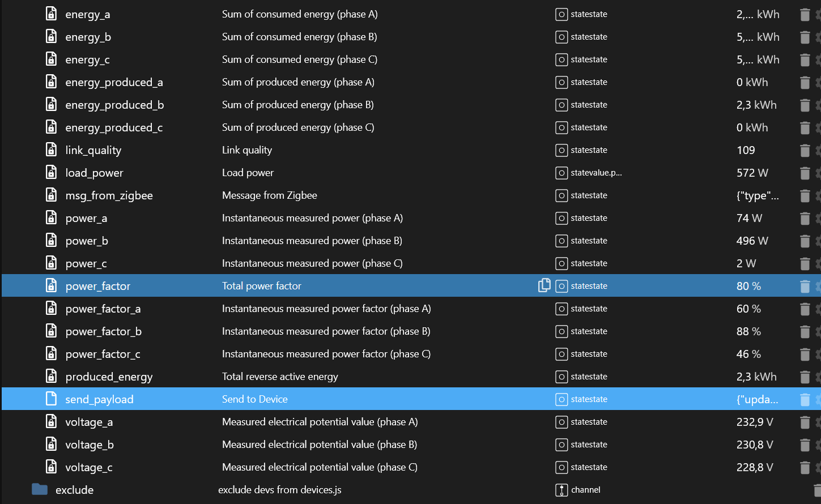Select power_c in the object tree
This screenshot has height=504, width=821.
[86, 263]
